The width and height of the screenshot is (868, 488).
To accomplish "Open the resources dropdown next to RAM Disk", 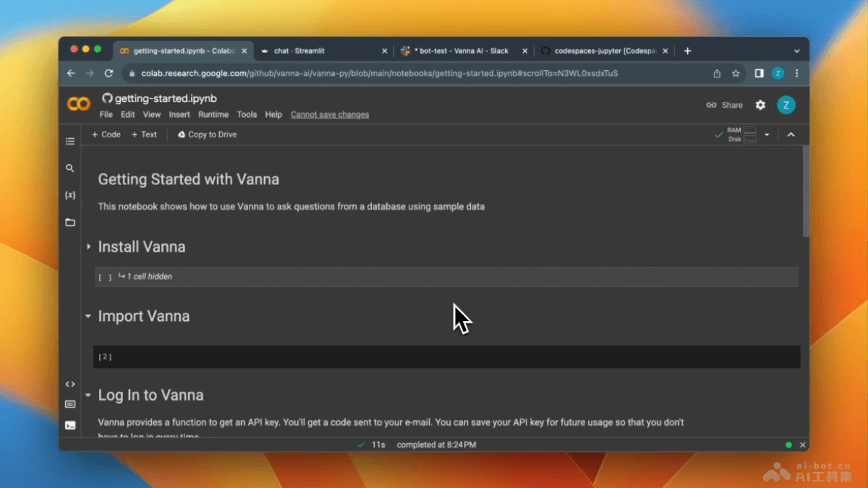I will point(767,134).
